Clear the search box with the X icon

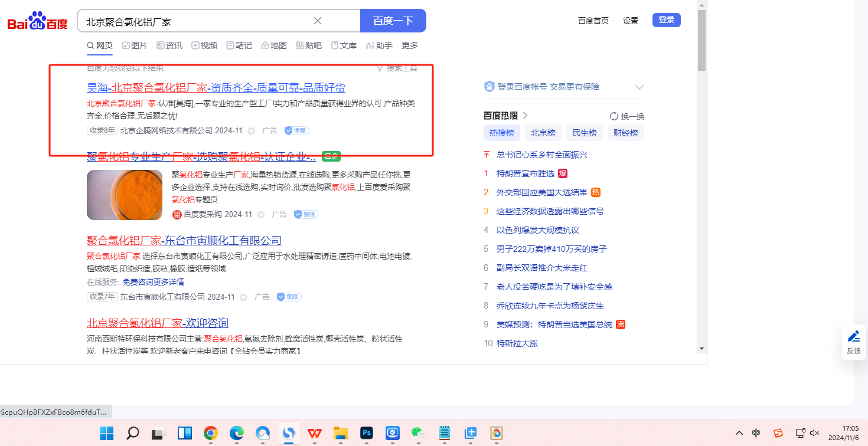(317, 21)
